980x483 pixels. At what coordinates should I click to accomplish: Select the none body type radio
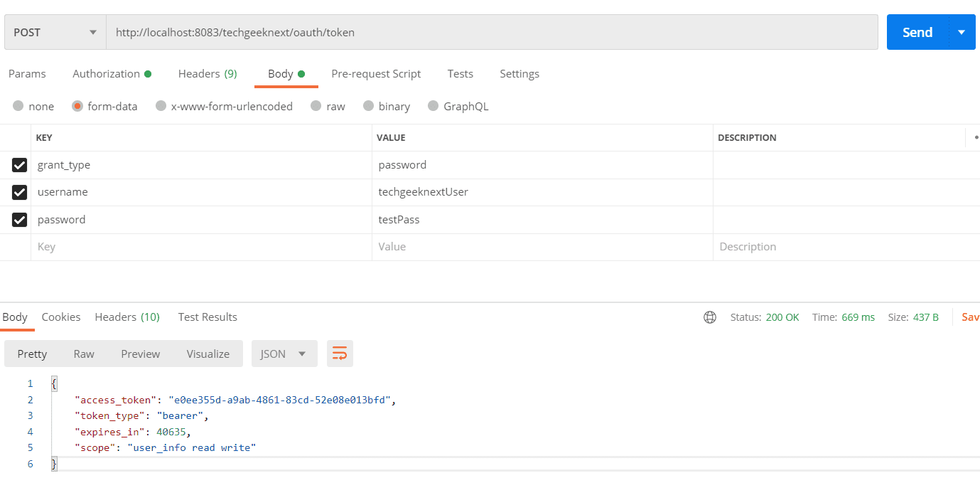(x=18, y=106)
